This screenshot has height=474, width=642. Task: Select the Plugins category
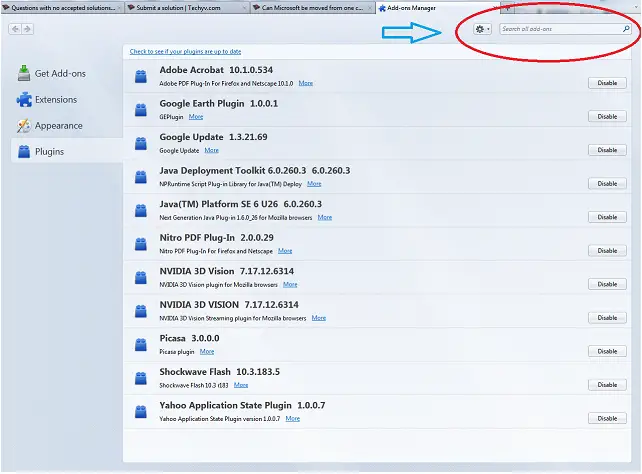(67, 151)
